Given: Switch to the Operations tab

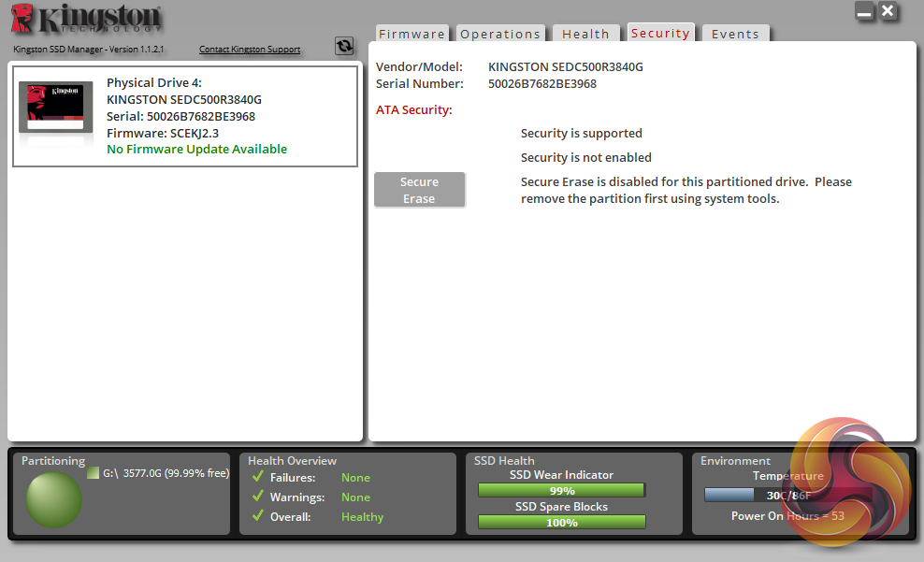Looking at the screenshot, I should 500,34.
